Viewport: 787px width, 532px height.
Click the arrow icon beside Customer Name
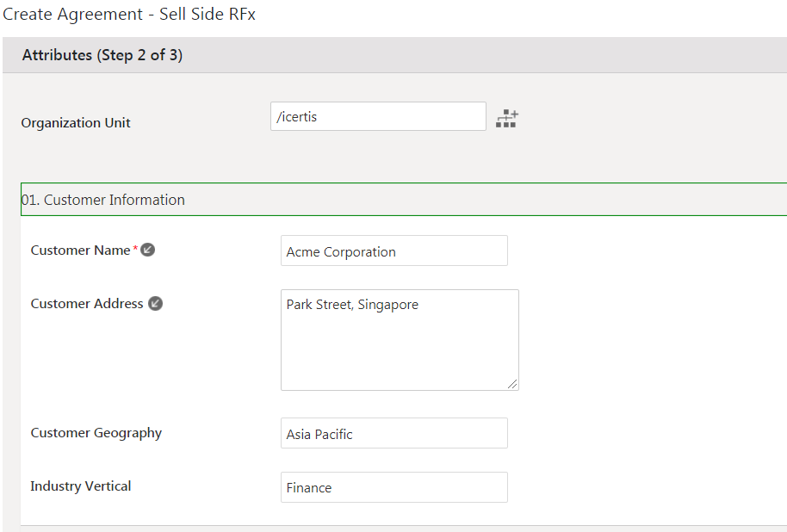coord(148,250)
